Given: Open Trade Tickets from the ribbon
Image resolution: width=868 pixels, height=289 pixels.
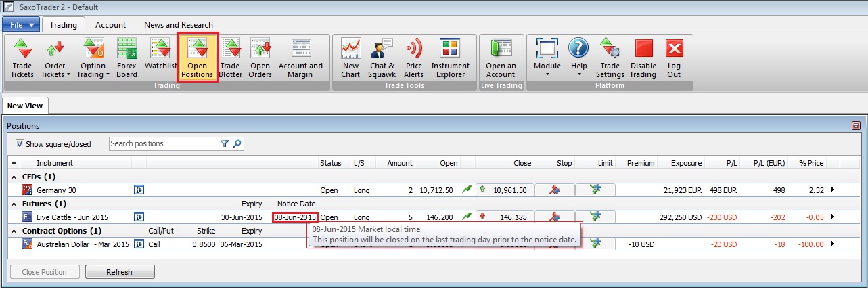Looking at the screenshot, I should (22, 58).
